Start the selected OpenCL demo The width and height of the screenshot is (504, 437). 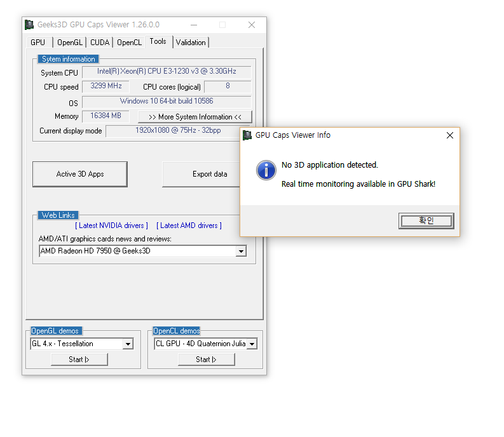207,360
